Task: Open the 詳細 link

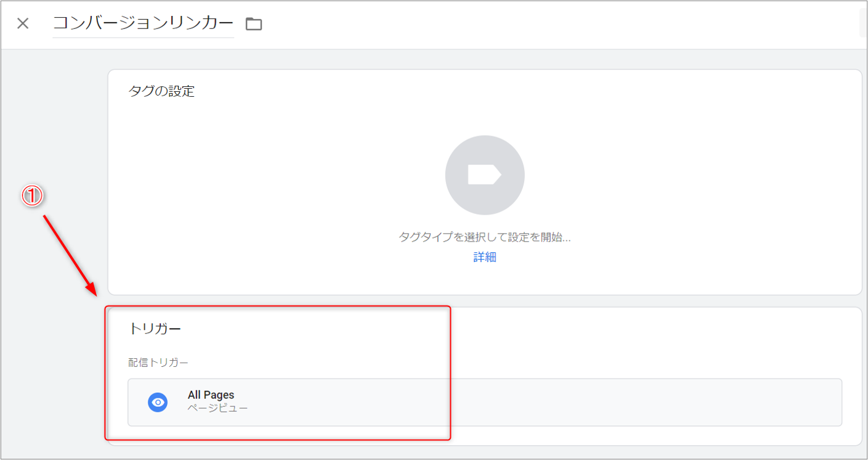Action: 485,258
